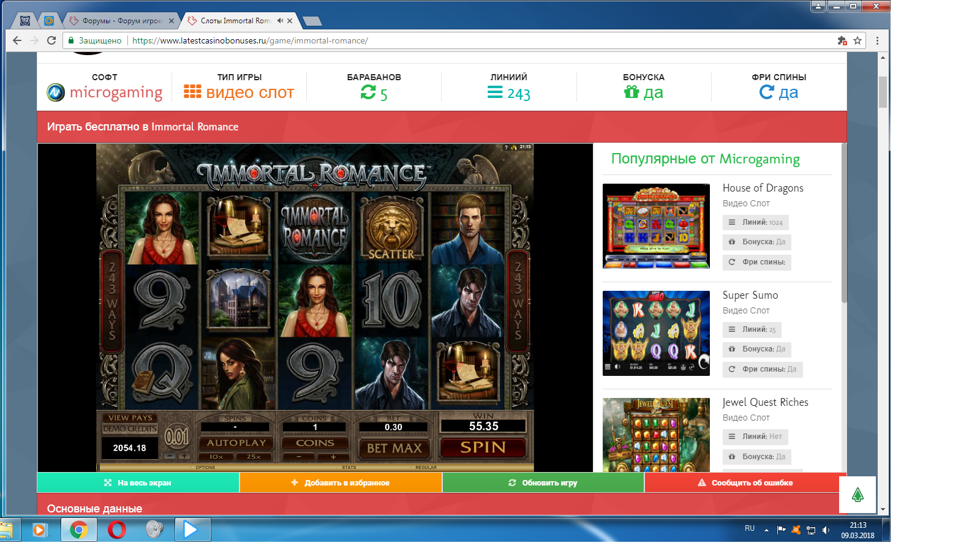980x551 pixels.
Task: Open the RU language selector in taskbar
Action: [750, 528]
